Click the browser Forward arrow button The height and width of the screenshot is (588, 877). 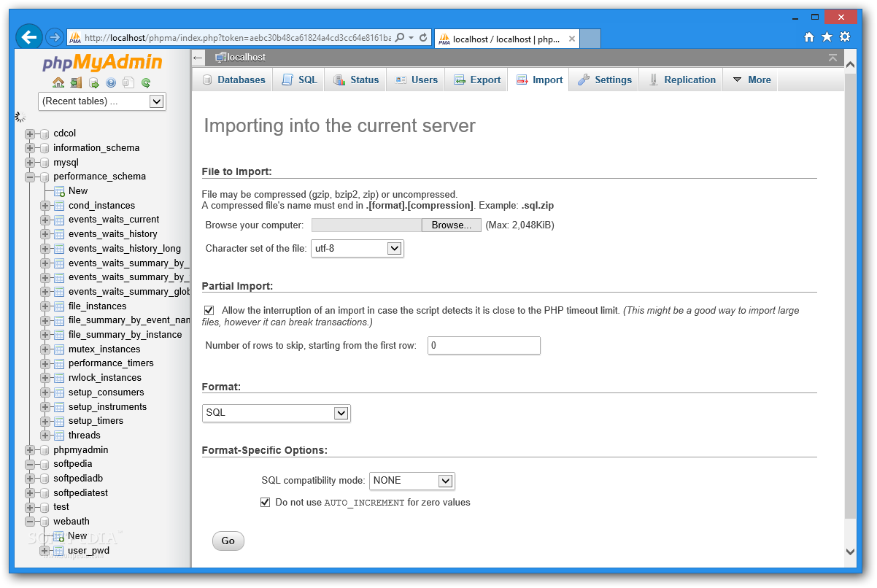[x=55, y=37]
